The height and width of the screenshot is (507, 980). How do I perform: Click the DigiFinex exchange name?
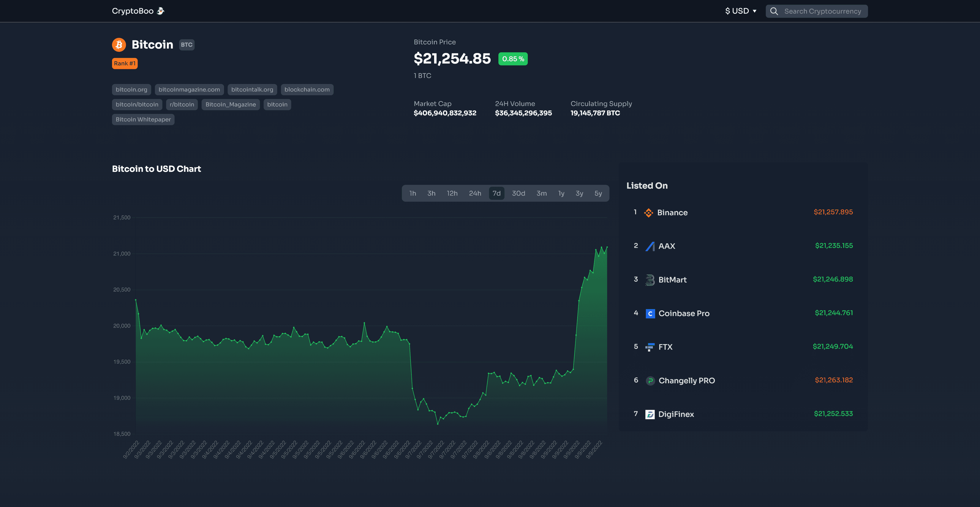click(676, 414)
